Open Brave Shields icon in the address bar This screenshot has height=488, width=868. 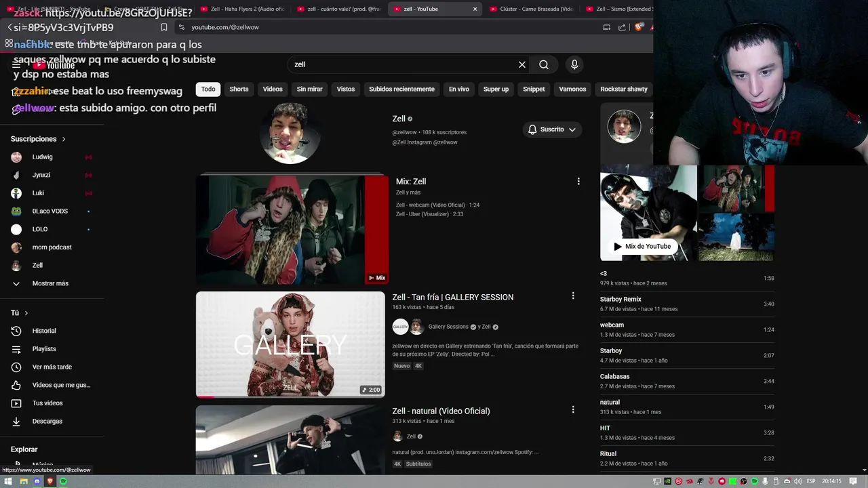click(639, 27)
